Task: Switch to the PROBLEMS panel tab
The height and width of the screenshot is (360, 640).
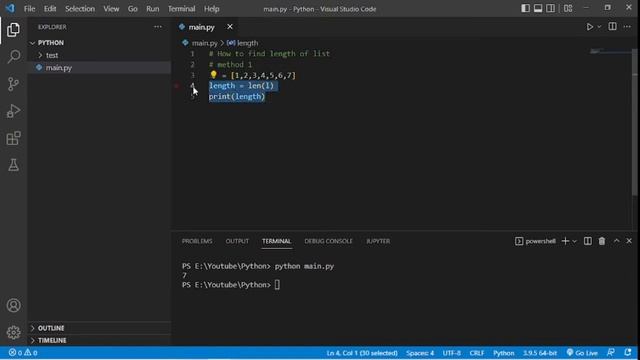Action: click(x=197, y=241)
